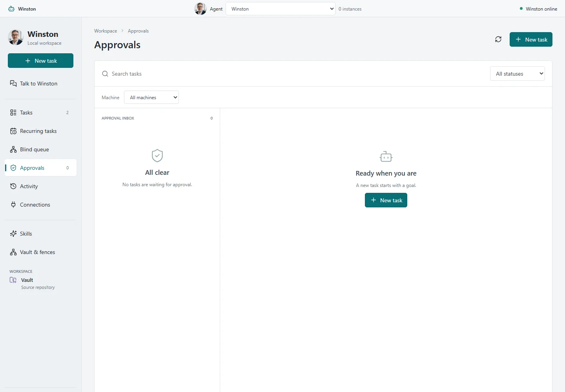Click the Connections plug icon
The width and height of the screenshot is (565, 392).
[13, 205]
